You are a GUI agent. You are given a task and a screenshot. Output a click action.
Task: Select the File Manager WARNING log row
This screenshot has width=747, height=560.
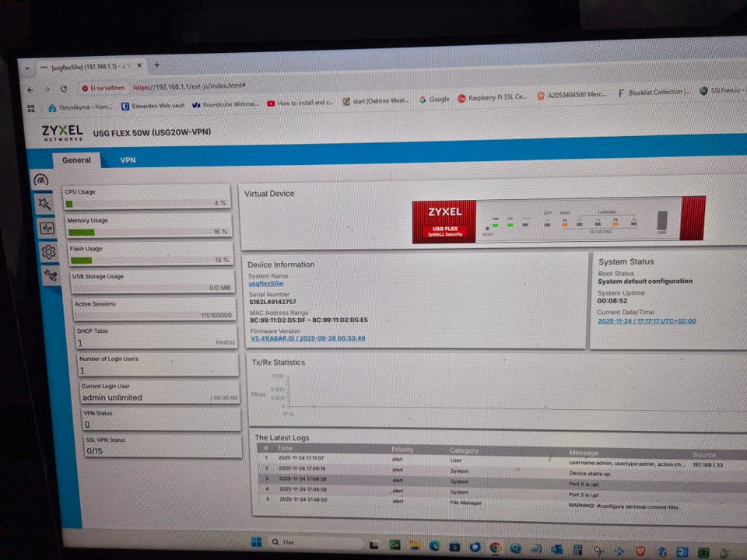(500, 503)
